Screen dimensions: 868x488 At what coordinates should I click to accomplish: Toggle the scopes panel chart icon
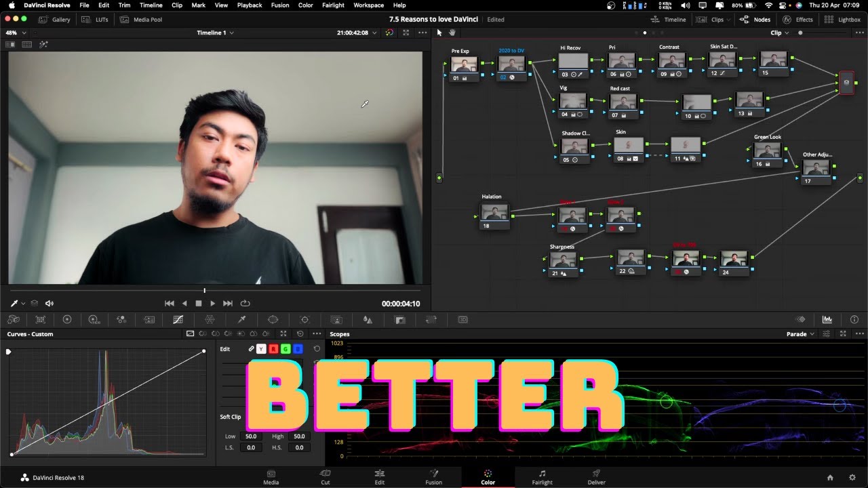(827, 319)
